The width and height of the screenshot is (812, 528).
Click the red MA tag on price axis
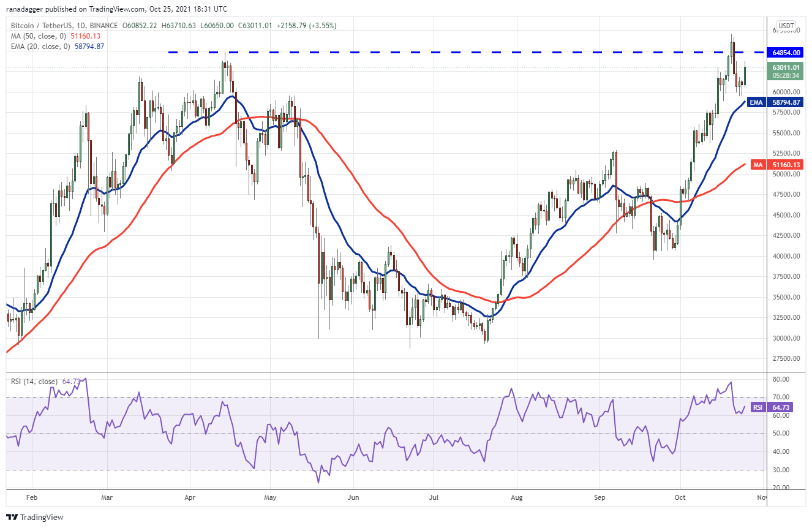[x=757, y=165]
